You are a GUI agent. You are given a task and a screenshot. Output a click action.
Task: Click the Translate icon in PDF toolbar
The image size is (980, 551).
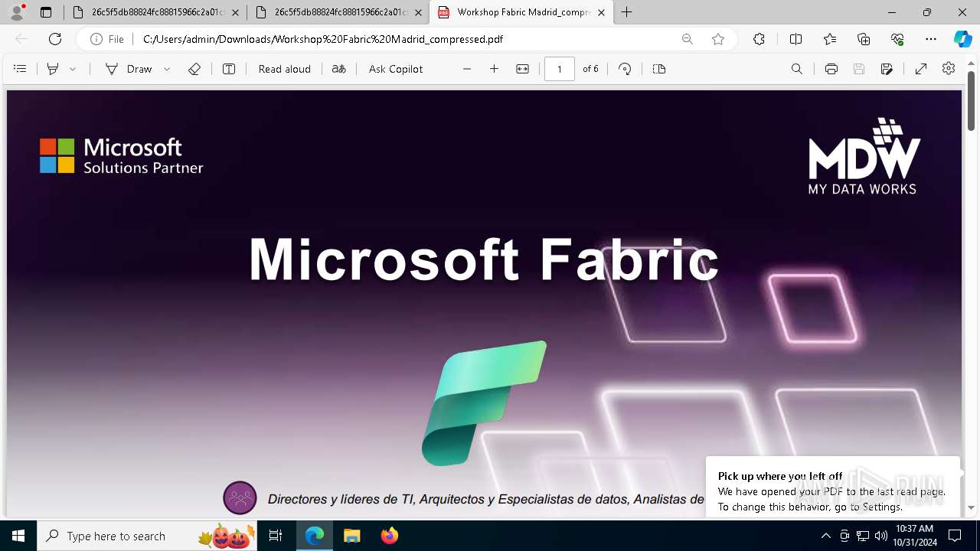[338, 69]
